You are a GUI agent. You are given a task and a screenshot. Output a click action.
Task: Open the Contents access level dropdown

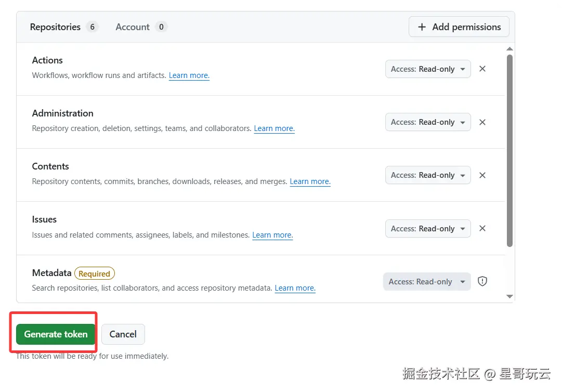428,175
